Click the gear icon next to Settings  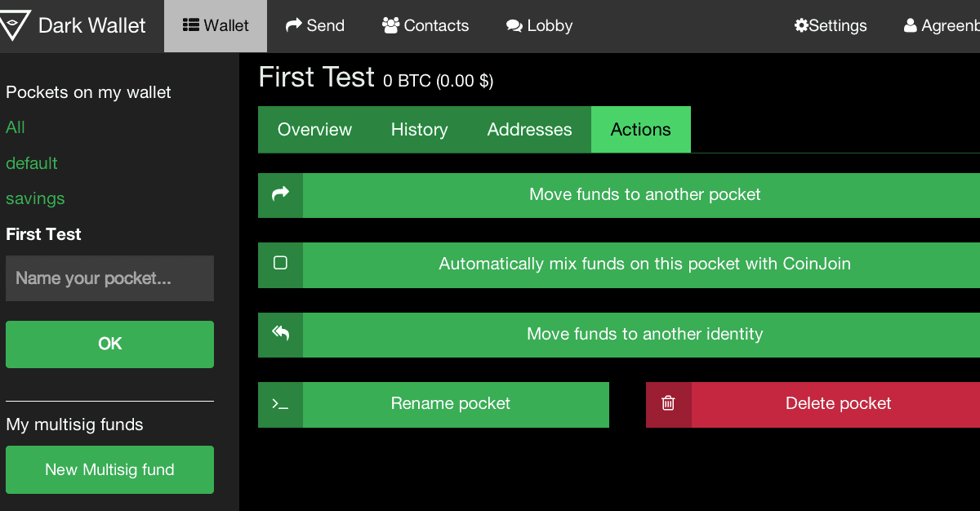[801, 25]
